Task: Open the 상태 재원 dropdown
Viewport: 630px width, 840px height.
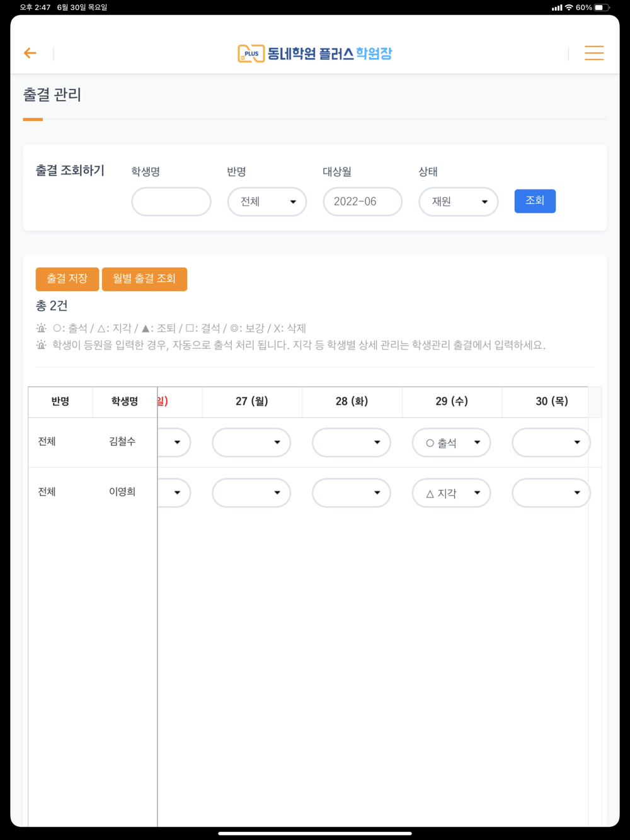Action: pos(459,201)
